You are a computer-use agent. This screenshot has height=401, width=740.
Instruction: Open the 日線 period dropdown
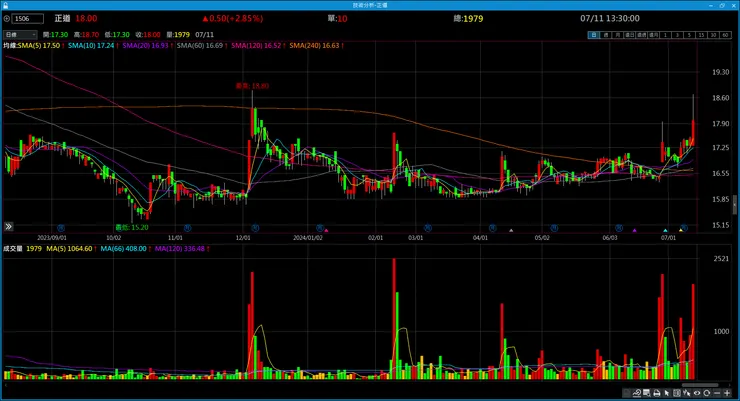20,35
